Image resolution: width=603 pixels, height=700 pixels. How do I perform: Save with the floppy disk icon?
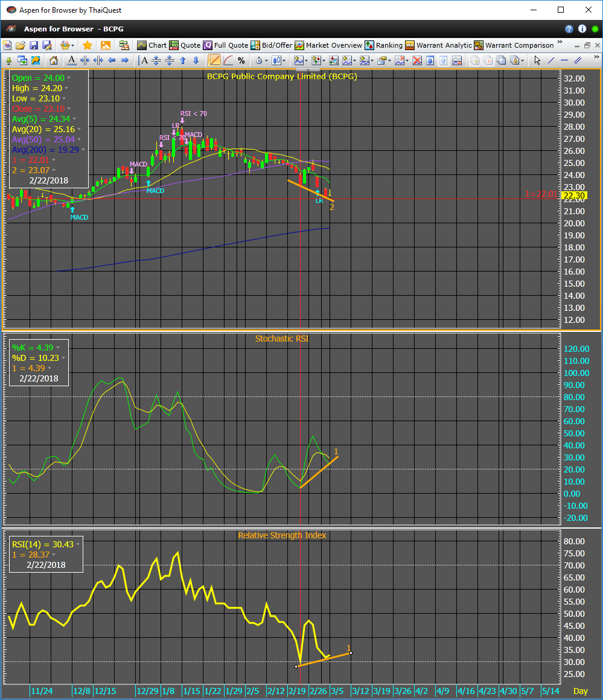[x=34, y=45]
